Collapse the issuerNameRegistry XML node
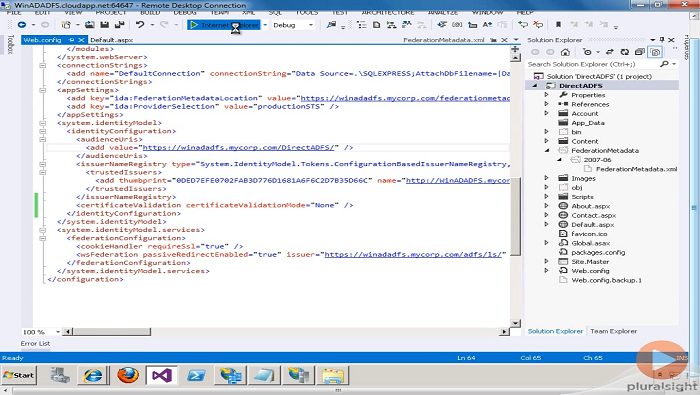 click(42, 164)
